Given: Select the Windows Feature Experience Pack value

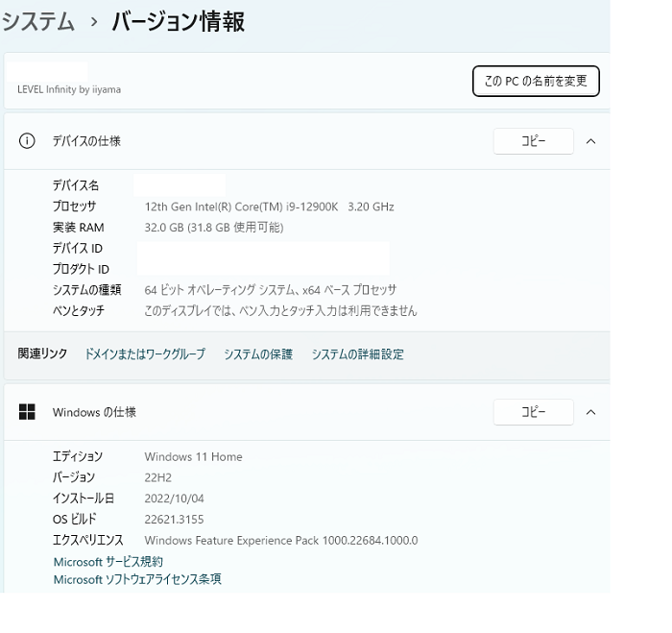Looking at the screenshot, I should point(281,541).
